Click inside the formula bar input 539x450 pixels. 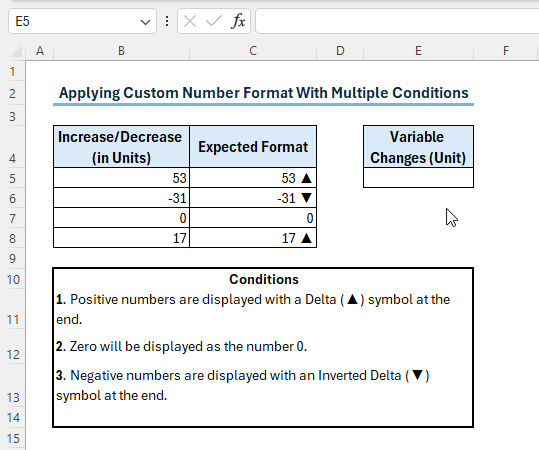(x=397, y=21)
